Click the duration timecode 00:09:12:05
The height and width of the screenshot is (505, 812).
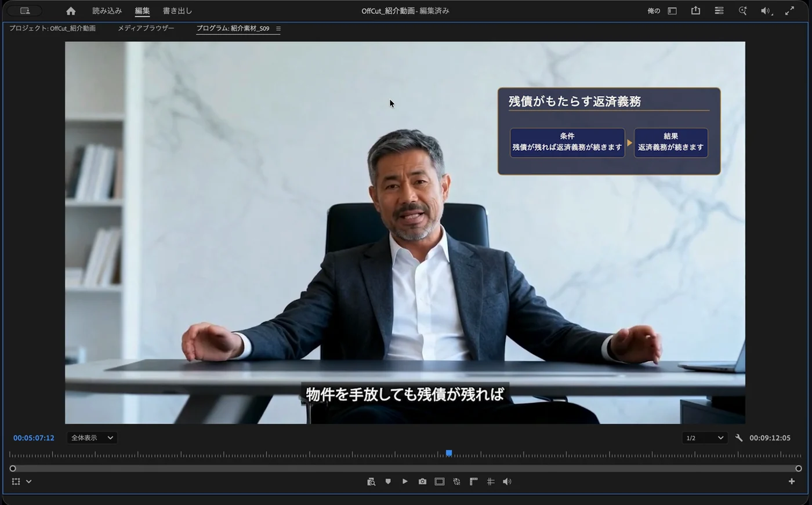(x=770, y=438)
